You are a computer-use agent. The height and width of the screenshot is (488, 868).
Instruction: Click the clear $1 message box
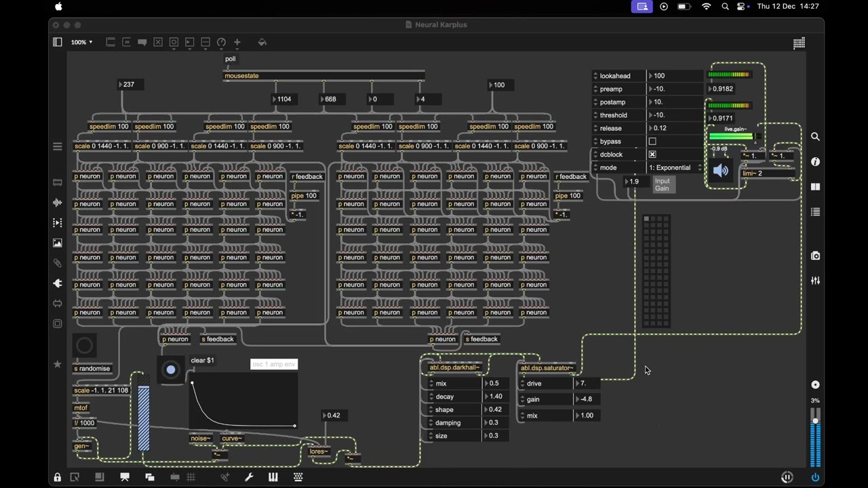coord(202,361)
